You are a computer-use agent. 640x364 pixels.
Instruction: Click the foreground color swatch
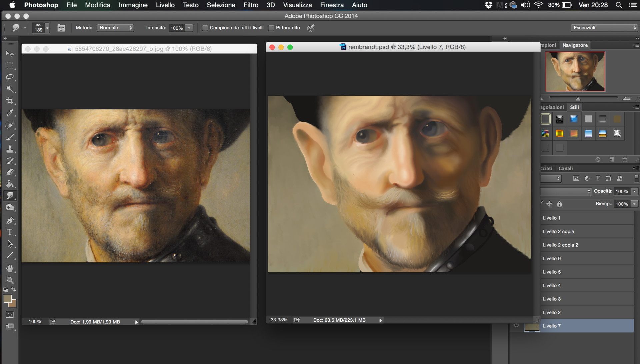(x=7, y=299)
